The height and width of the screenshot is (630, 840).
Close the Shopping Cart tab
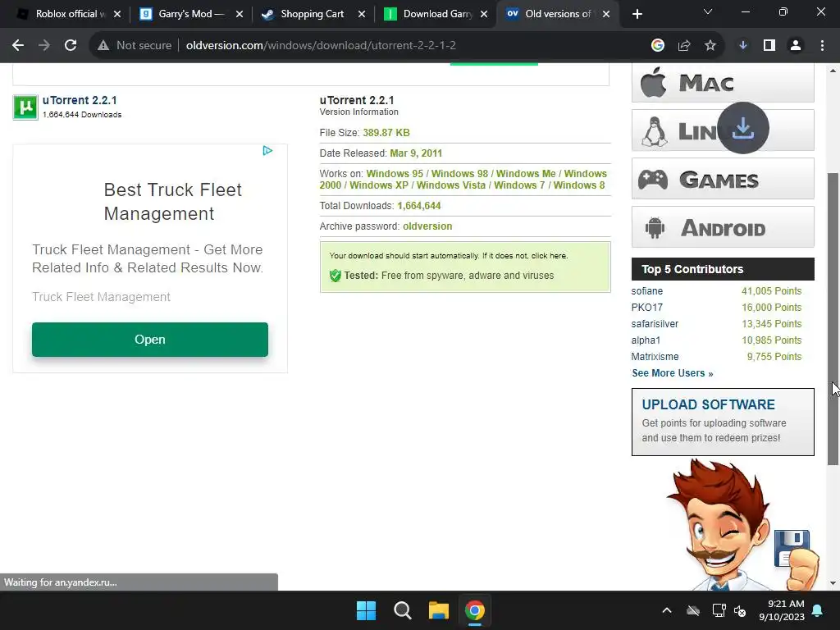click(x=362, y=14)
